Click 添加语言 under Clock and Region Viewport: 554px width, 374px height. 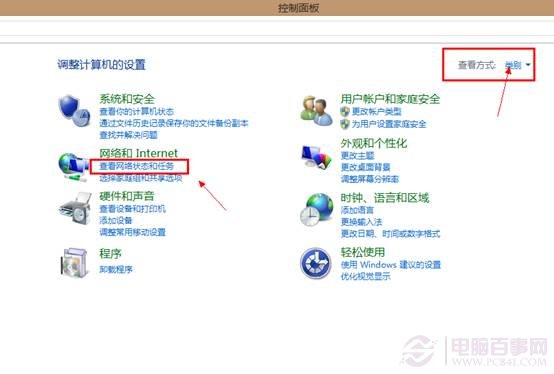(x=357, y=210)
